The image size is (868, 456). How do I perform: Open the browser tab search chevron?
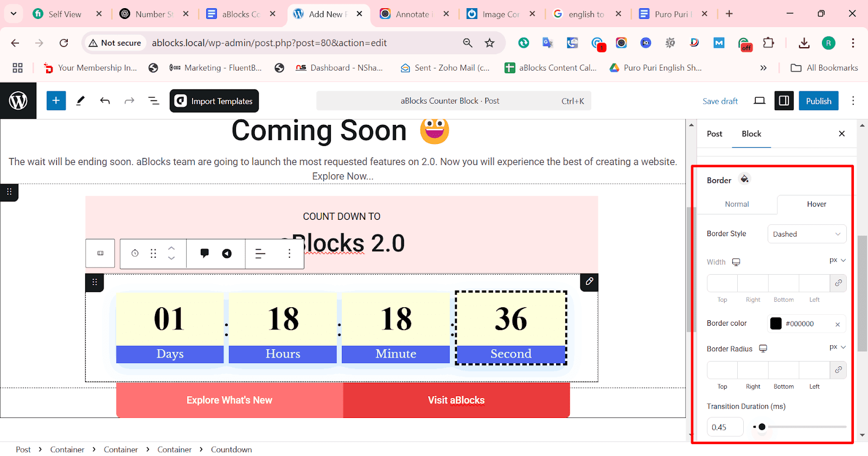coord(14,14)
